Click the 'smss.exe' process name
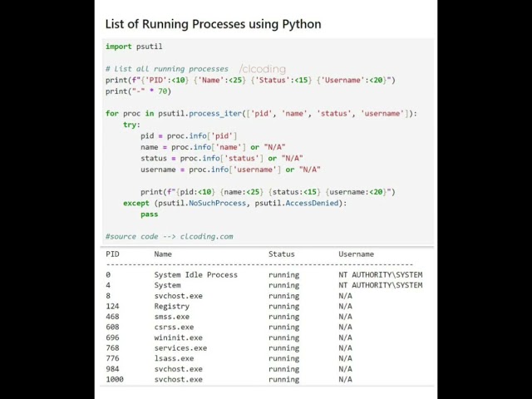532x399 pixels. pos(172,317)
